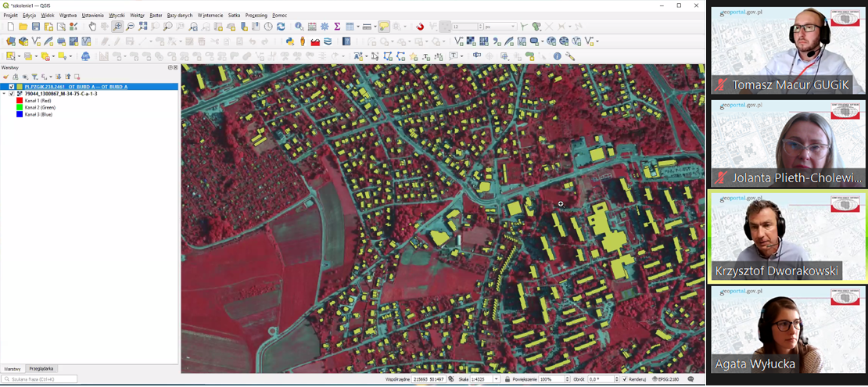
Task: Activate the Zoom In magnifier tool
Action: tap(117, 27)
